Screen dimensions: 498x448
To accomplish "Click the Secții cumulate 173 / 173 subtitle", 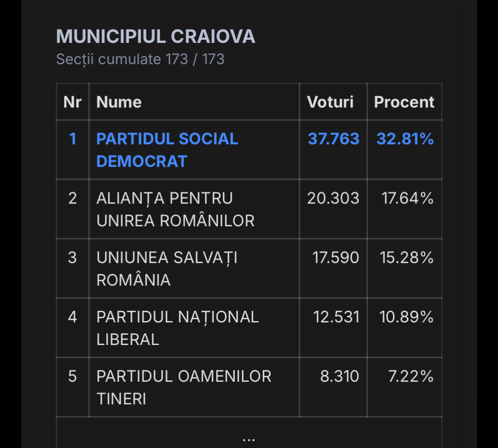I will (x=140, y=59).
